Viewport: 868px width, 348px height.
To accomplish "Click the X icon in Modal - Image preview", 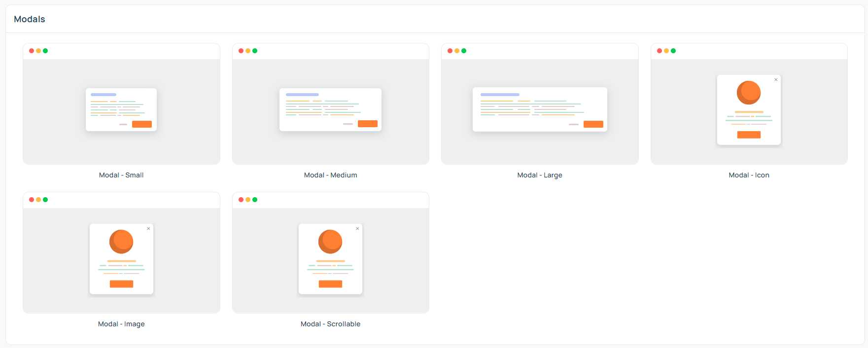I will (x=148, y=229).
